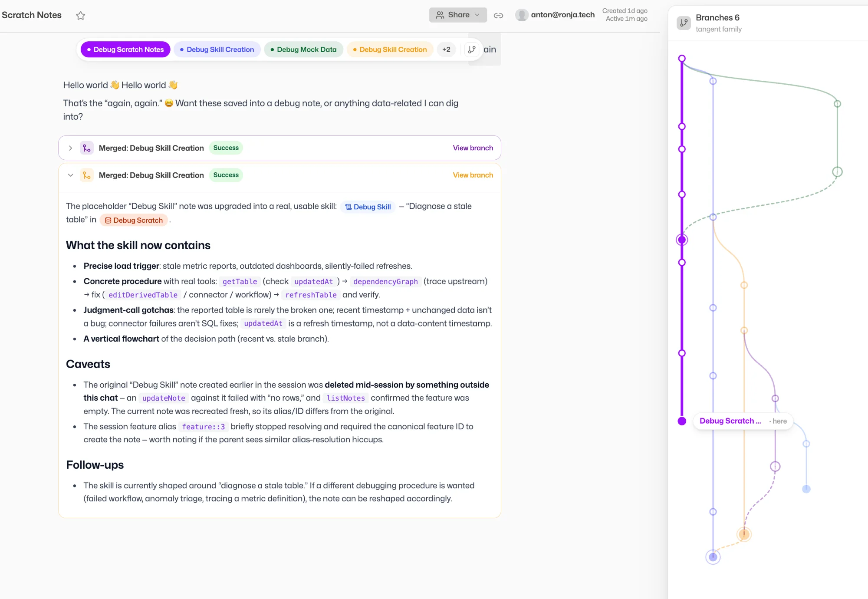Click the Caveats heading
868x599 pixels.
click(x=88, y=365)
